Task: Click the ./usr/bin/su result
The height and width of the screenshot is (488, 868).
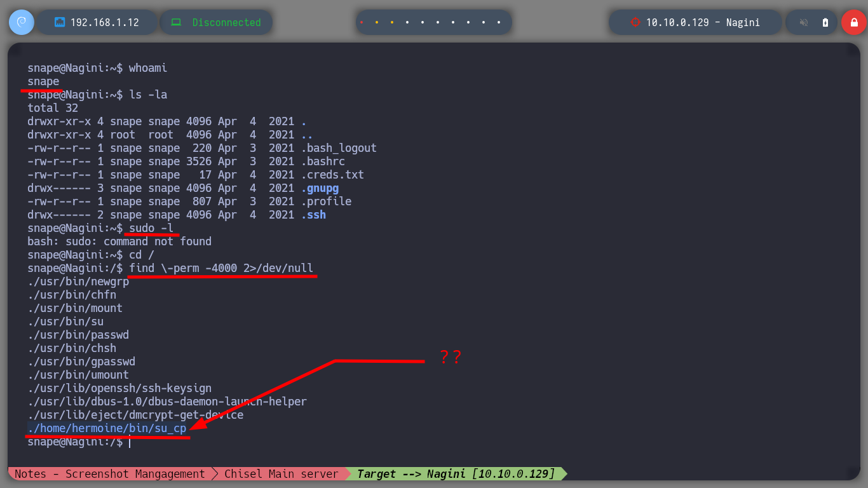Action: click(x=65, y=322)
